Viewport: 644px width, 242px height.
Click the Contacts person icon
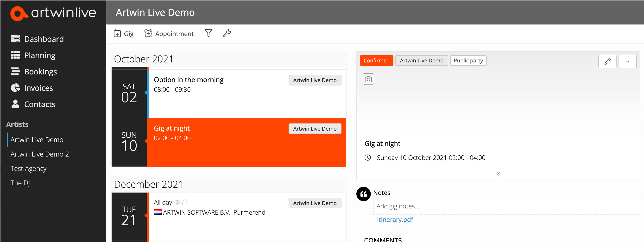pos(15,104)
